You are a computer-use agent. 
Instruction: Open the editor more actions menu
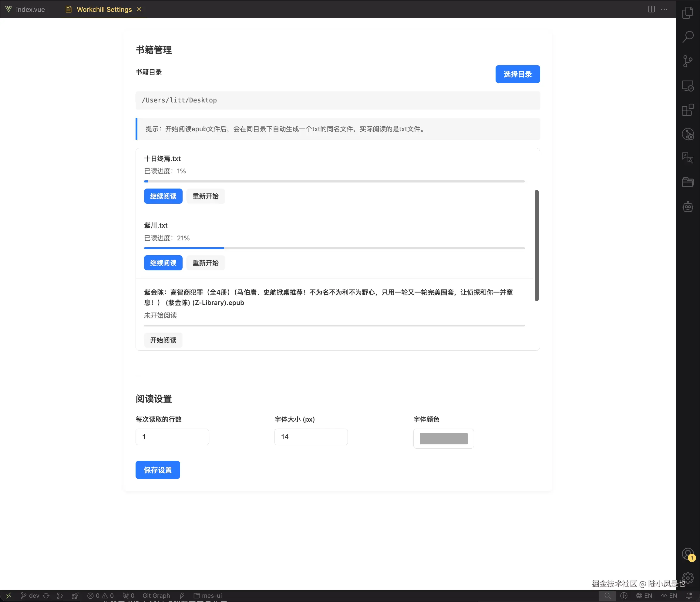[x=664, y=9]
